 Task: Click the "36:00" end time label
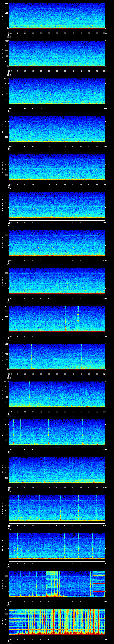click(x=105, y=564)
